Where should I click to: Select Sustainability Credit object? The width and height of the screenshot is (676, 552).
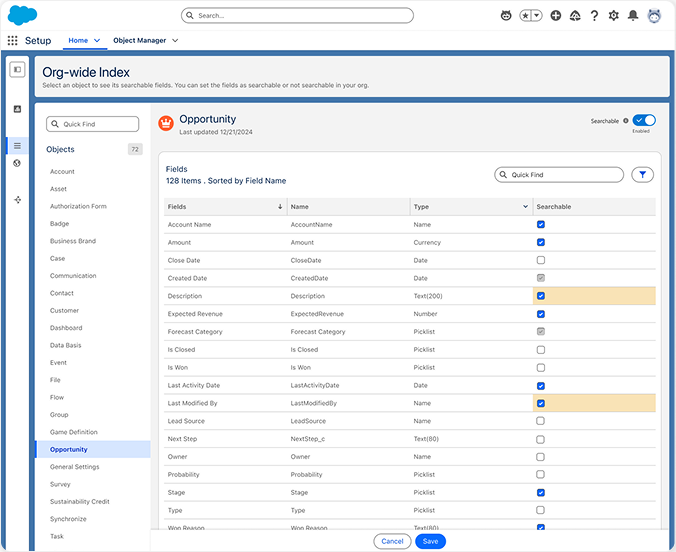coord(80,502)
